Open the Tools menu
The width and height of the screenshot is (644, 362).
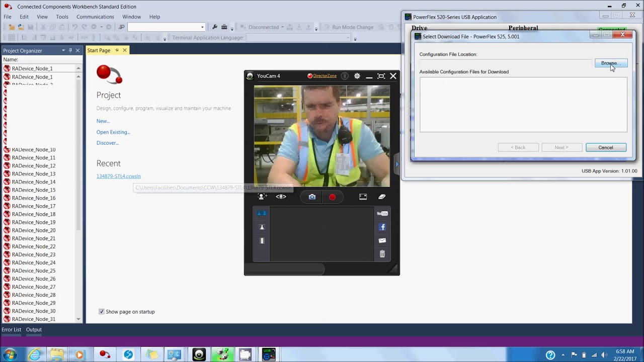62,17
